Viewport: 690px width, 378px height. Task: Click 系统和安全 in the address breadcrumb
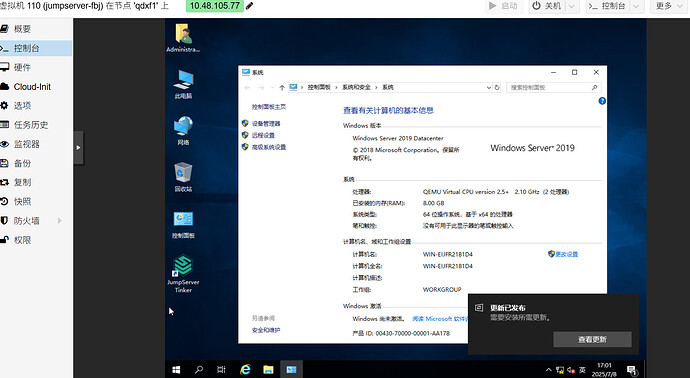coord(356,88)
